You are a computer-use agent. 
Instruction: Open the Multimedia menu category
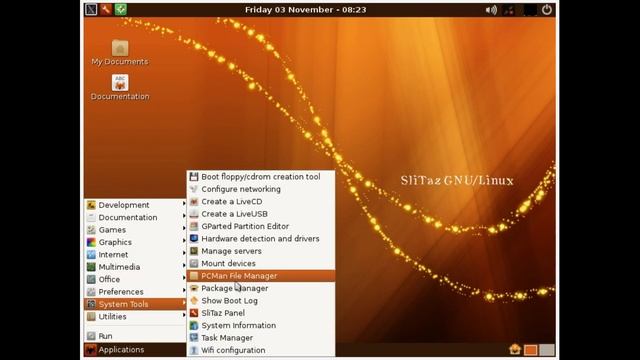135,267
